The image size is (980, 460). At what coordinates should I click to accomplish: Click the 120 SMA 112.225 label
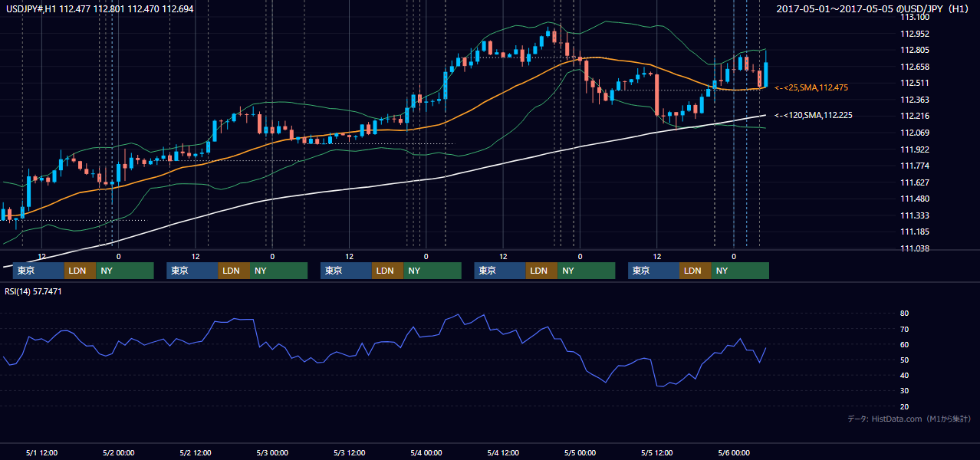[814, 115]
